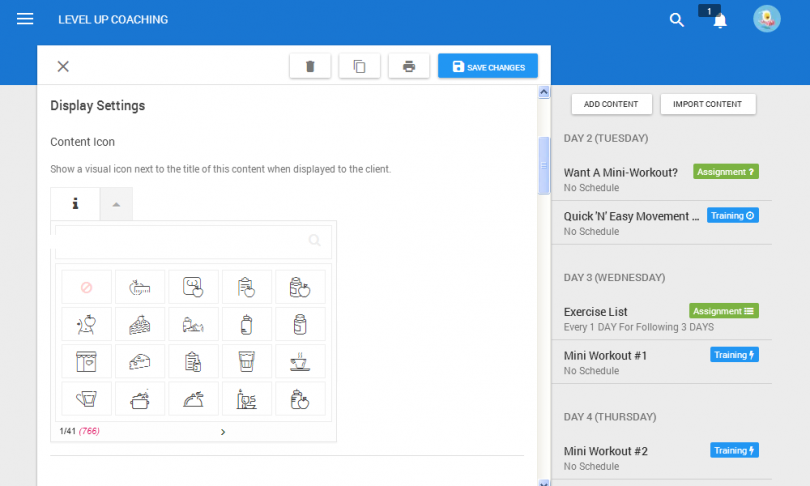Select the clipboard with jar icon

pyautogui.click(x=193, y=362)
